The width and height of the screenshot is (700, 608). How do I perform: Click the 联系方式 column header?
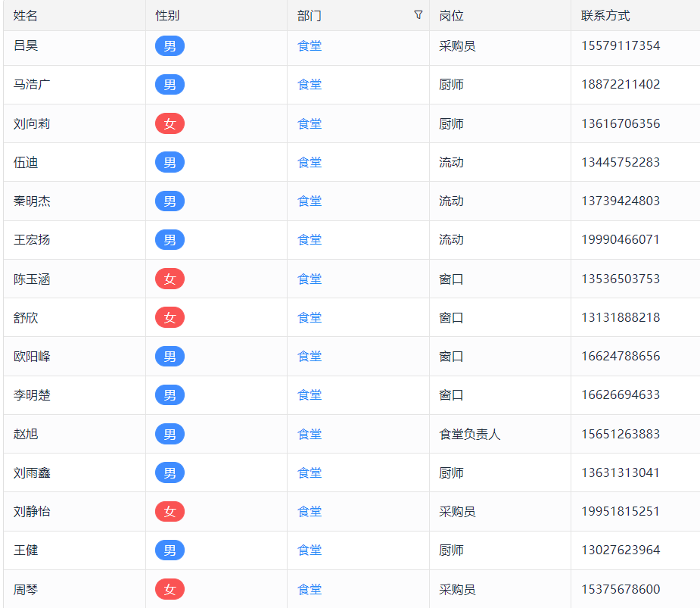point(605,15)
